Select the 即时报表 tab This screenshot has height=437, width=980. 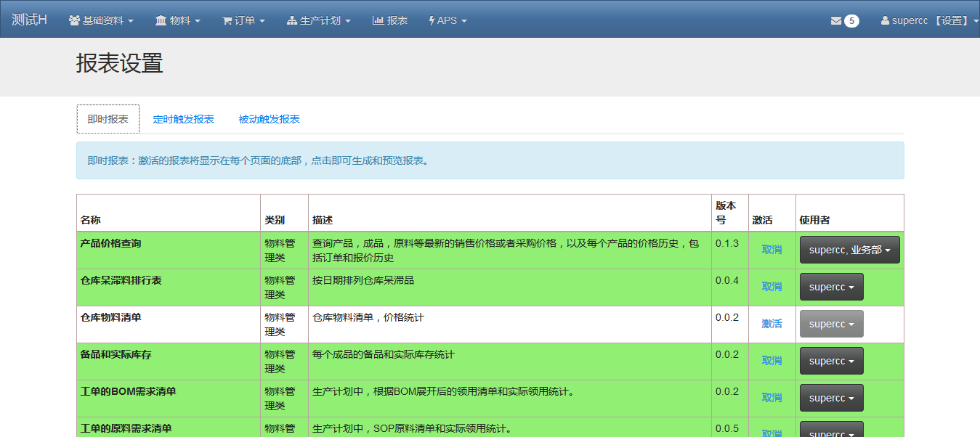pos(108,119)
